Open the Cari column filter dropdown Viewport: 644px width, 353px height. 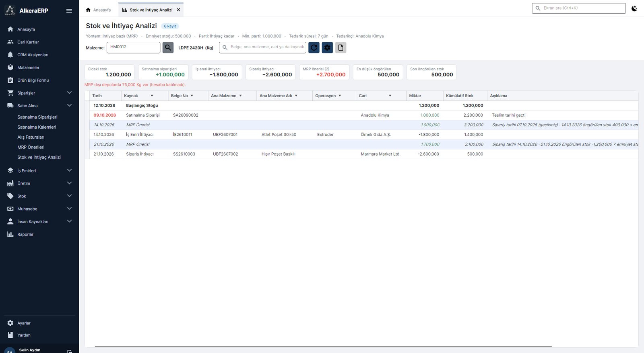[x=390, y=96]
